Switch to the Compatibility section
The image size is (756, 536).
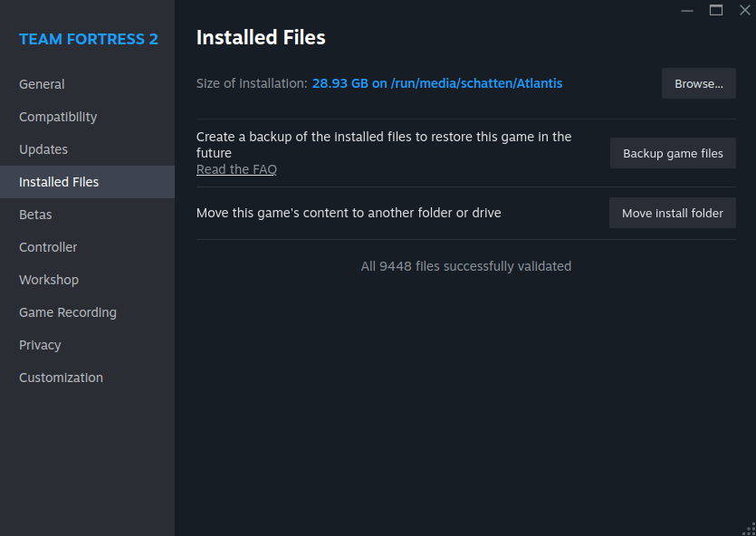tap(58, 117)
